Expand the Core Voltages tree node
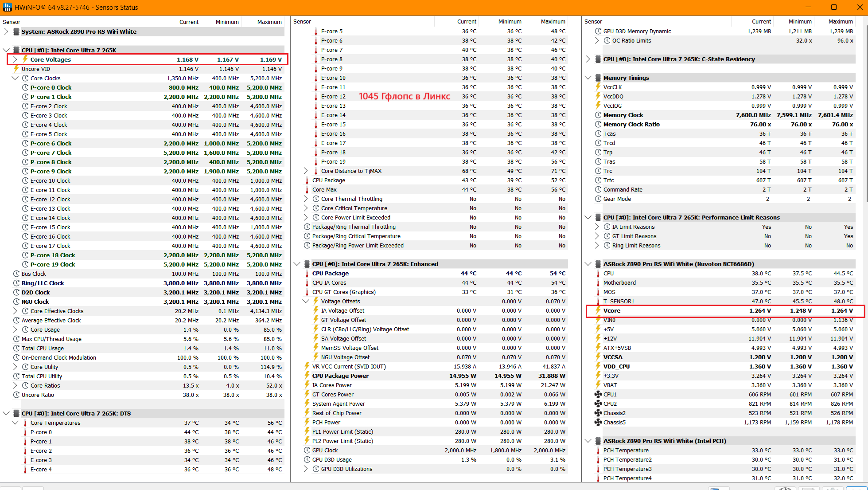 pos(15,59)
